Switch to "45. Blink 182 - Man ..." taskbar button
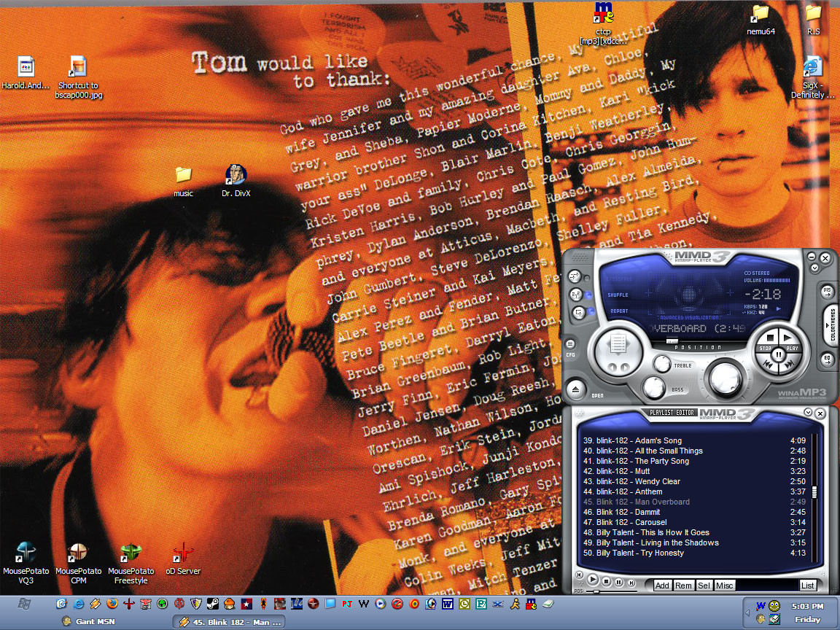840x630 pixels. pyautogui.click(x=230, y=622)
